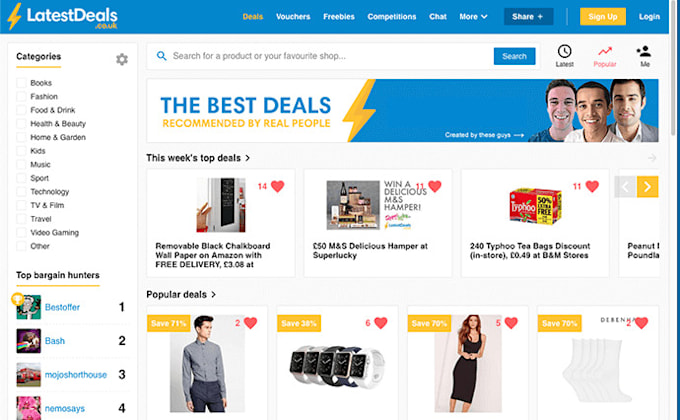The width and height of the screenshot is (680, 420).
Task: Go to the Competitions menu item
Action: point(392,16)
